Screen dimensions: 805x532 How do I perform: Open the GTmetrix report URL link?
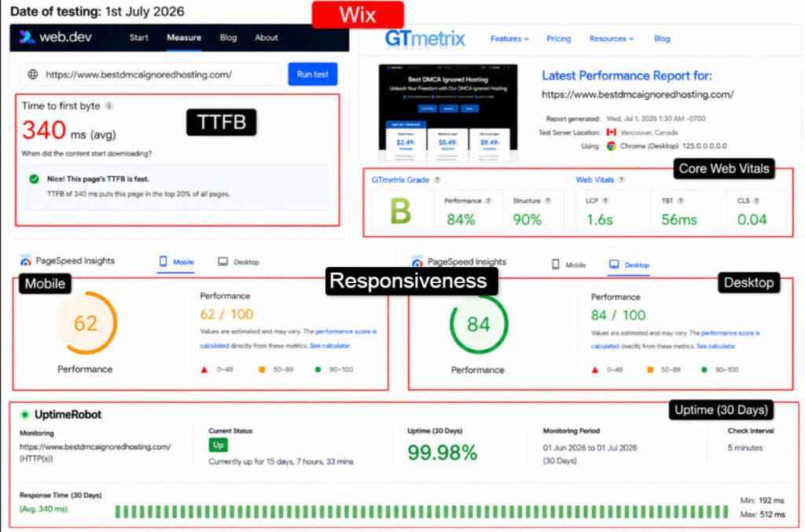click(638, 94)
